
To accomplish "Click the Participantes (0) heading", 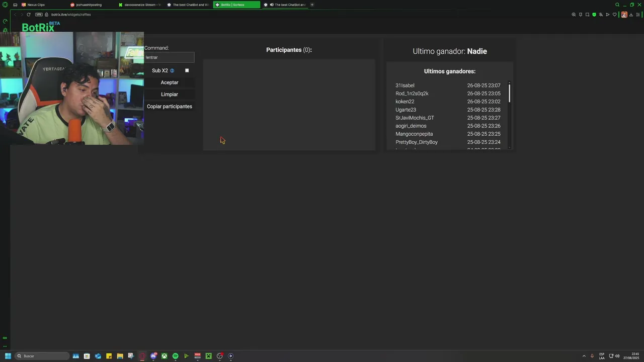I will pyautogui.click(x=289, y=50).
